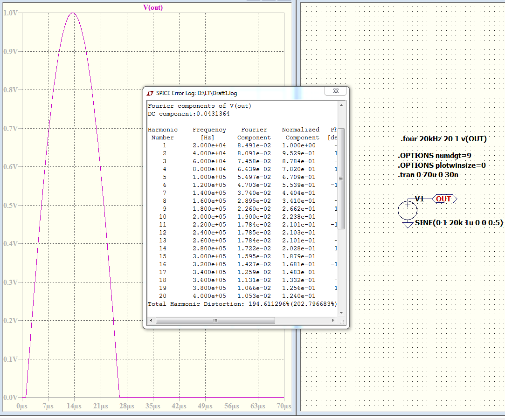Close the SPICE Error Log window

(335, 92)
